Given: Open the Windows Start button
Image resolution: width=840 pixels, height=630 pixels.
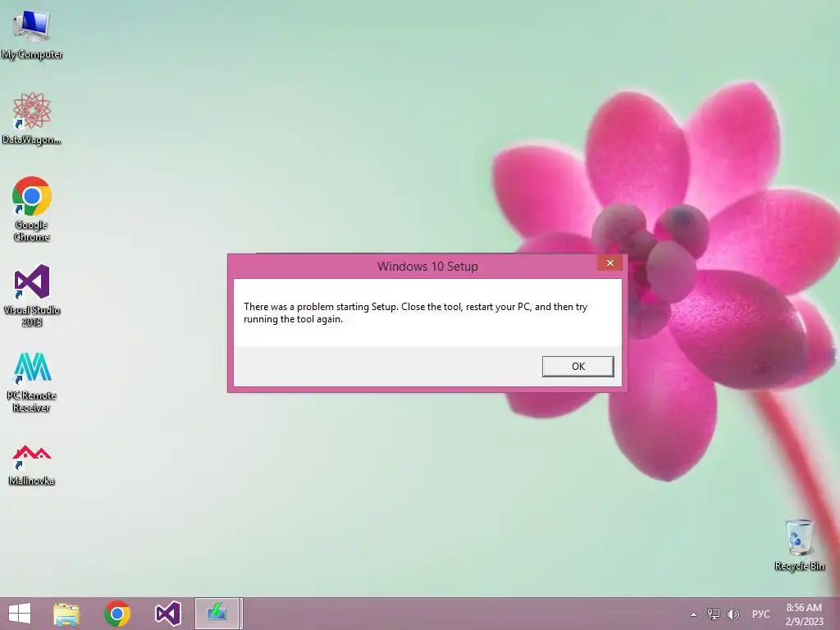Looking at the screenshot, I should click(20, 614).
